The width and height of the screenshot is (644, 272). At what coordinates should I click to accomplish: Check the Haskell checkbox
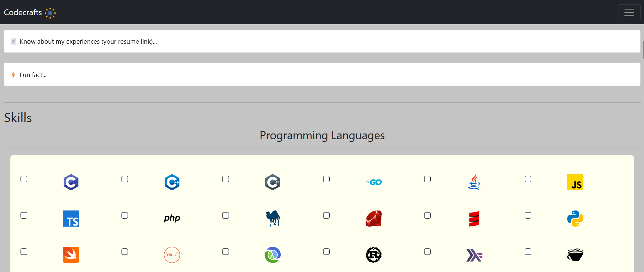(427, 251)
